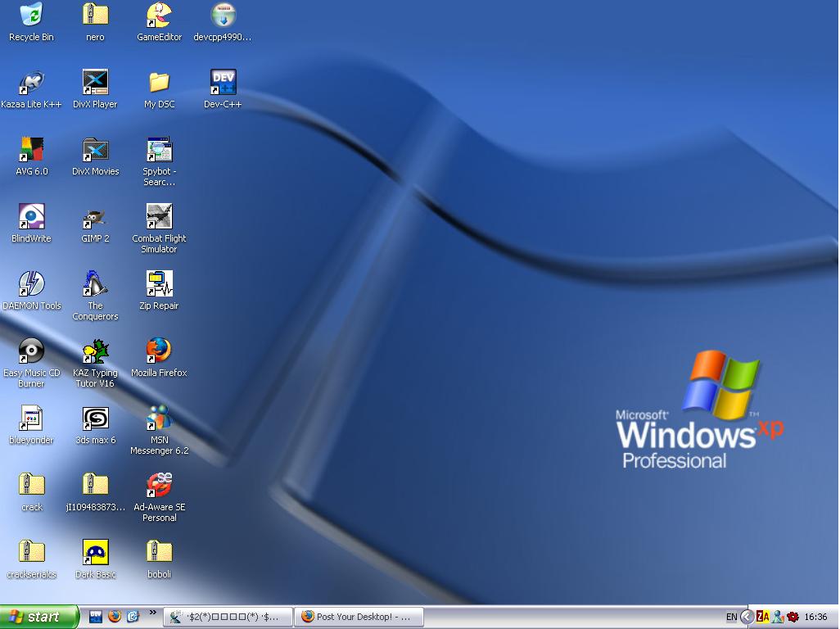Open the MSN Messenger tray icon
The height and width of the screenshot is (629, 840).
coord(778,618)
